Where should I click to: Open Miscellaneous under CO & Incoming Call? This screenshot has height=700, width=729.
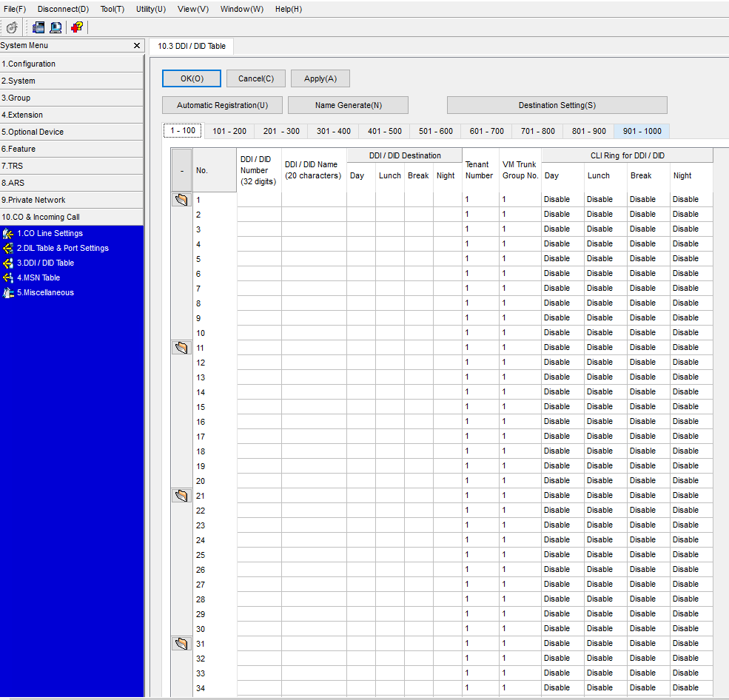coord(46,293)
